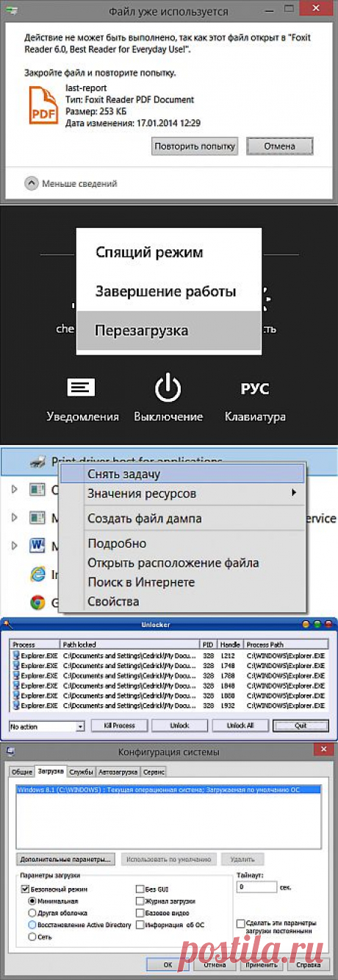
Task: Select Перезагрузка in power menu
Action: tap(169, 330)
